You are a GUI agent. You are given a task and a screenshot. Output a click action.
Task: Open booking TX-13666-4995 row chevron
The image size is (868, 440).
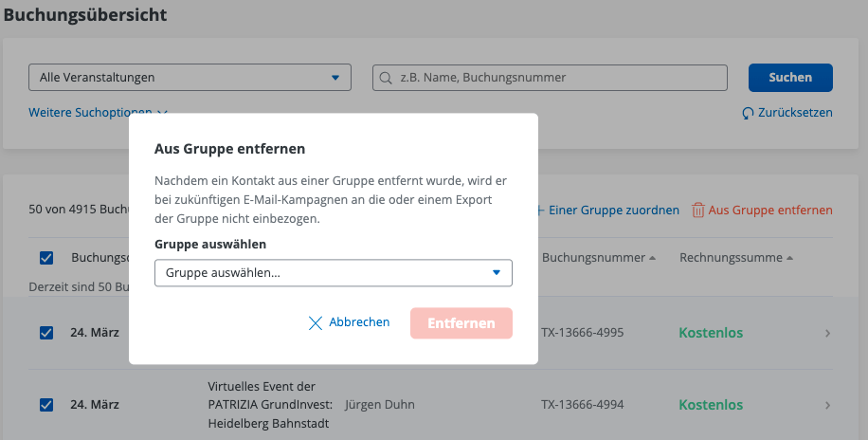coord(827,333)
